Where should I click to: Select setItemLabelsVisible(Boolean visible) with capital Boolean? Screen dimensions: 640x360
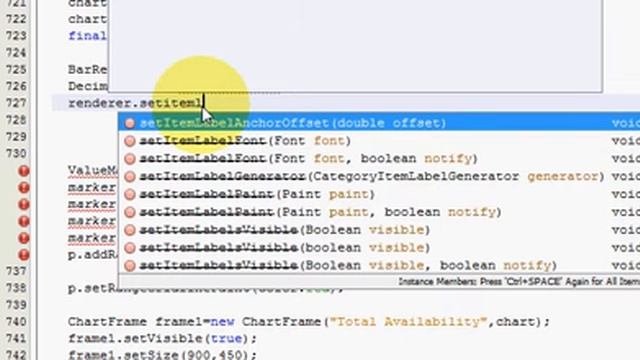click(x=380, y=230)
